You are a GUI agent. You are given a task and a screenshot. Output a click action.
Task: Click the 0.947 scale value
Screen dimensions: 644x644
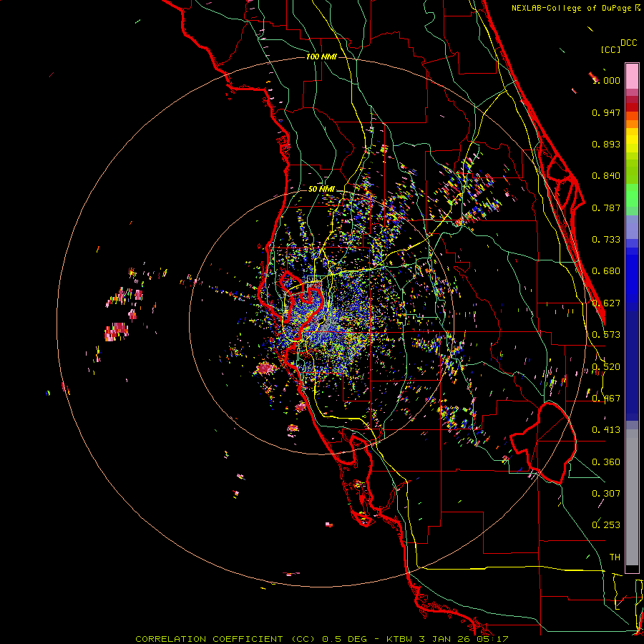click(x=606, y=112)
